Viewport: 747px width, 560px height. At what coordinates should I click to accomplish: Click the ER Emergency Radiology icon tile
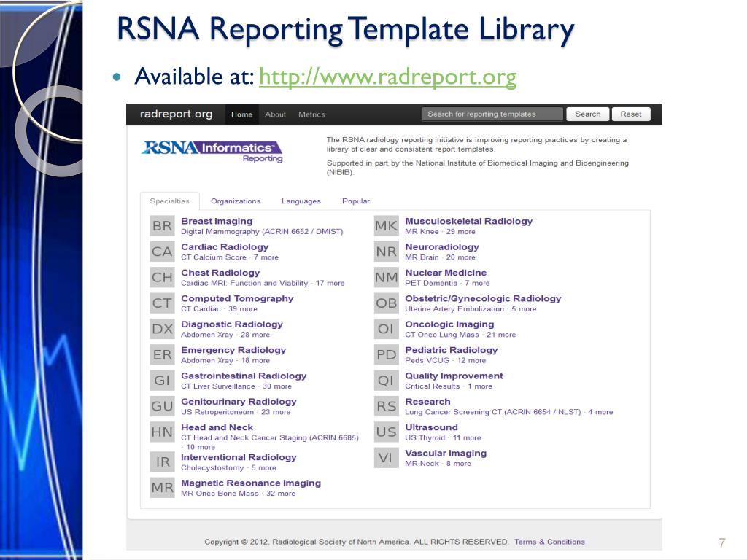pyautogui.click(x=162, y=355)
